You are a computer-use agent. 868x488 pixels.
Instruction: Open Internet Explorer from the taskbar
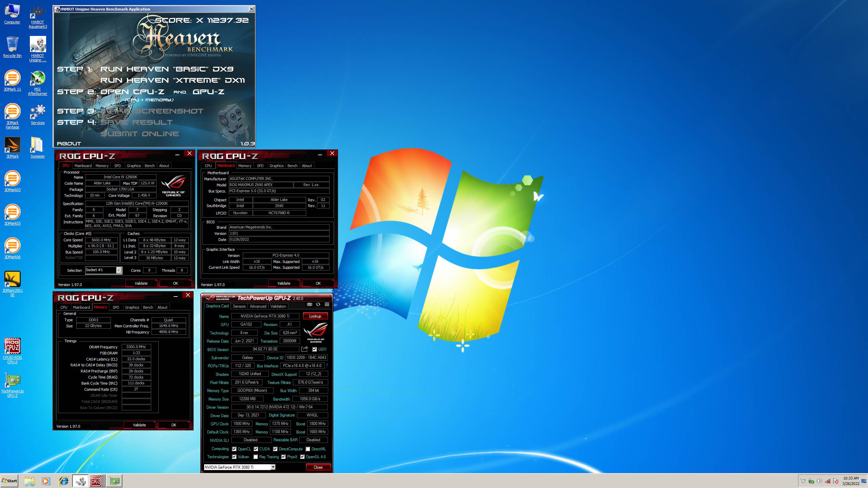[x=63, y=481]
